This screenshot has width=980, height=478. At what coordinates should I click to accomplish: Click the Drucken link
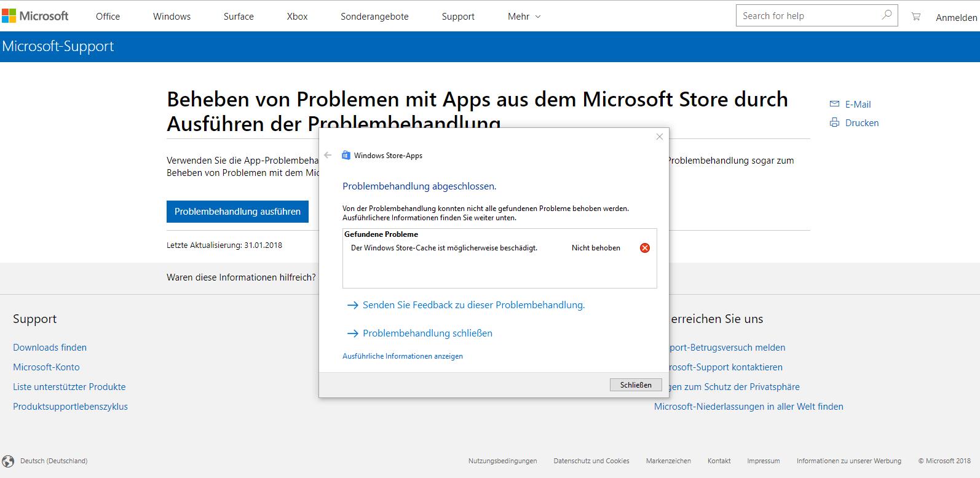[x=862, y=123]
